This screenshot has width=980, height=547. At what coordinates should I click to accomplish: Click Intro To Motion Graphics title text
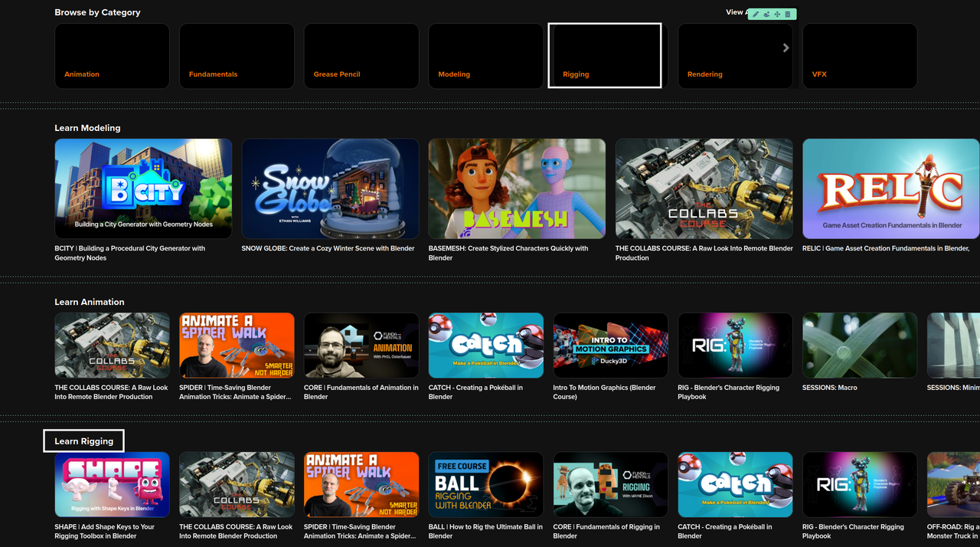pos(604,392)
